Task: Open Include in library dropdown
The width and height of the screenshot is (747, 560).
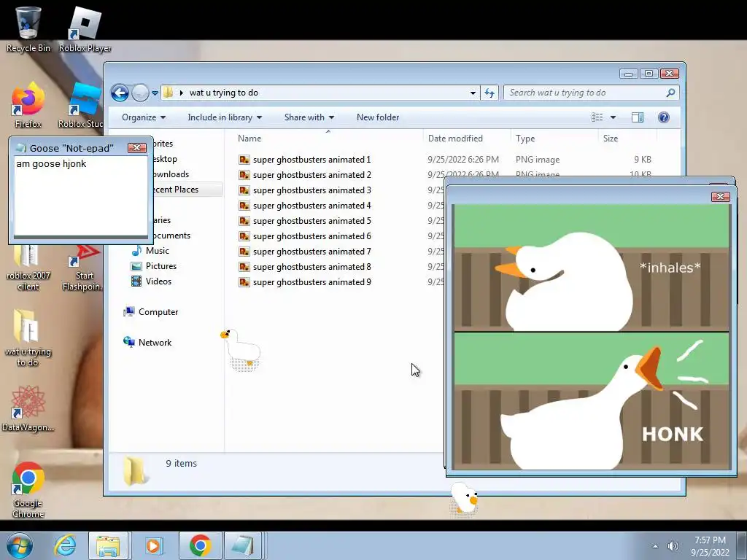Action: pyautogui.click(x=225, y=117)
